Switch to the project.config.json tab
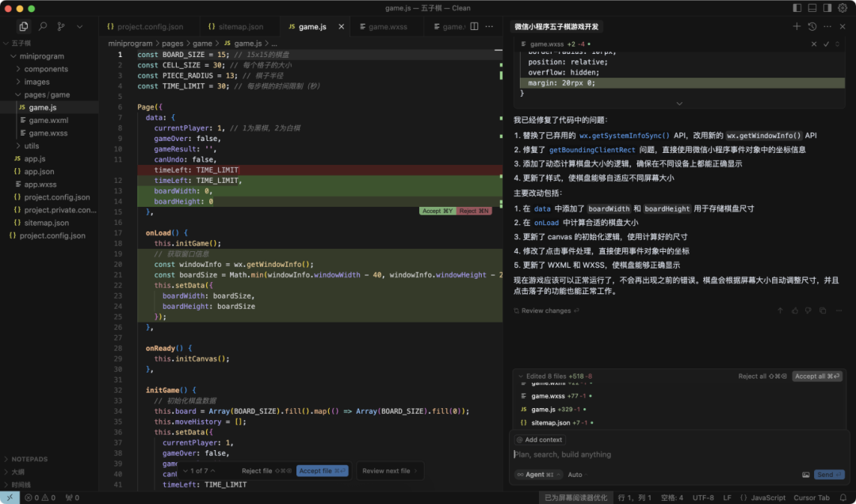This screenshot has height=504, width=856. click(150, 26)
